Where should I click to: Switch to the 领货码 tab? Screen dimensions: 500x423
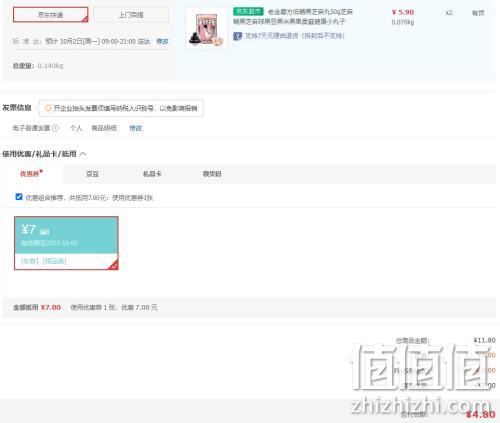click(212, 174)
